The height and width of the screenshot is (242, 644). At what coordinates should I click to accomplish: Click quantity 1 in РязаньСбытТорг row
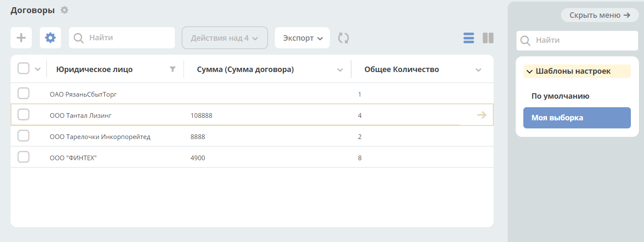pyautogui.click(x=359, y=94)
